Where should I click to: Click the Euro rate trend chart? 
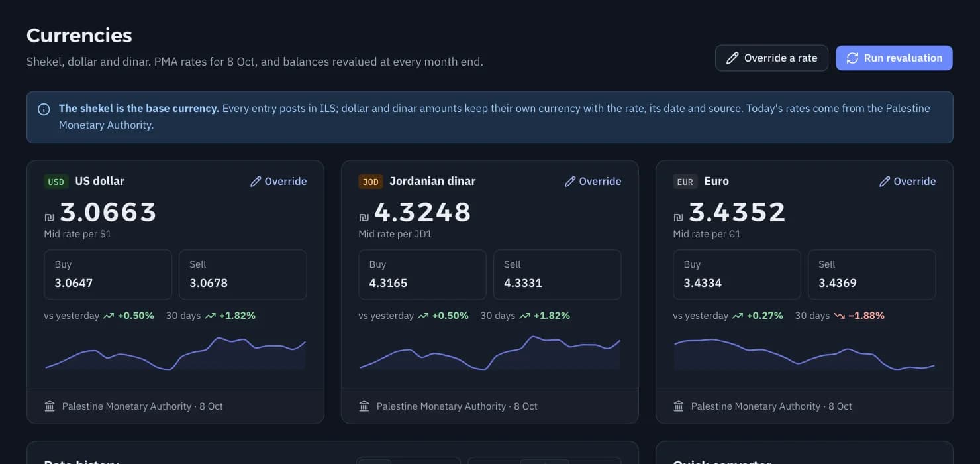coord(805,352)
